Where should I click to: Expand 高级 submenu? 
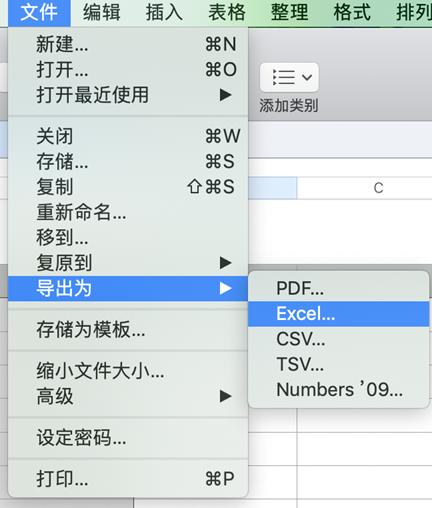click(x=128, y=396)
